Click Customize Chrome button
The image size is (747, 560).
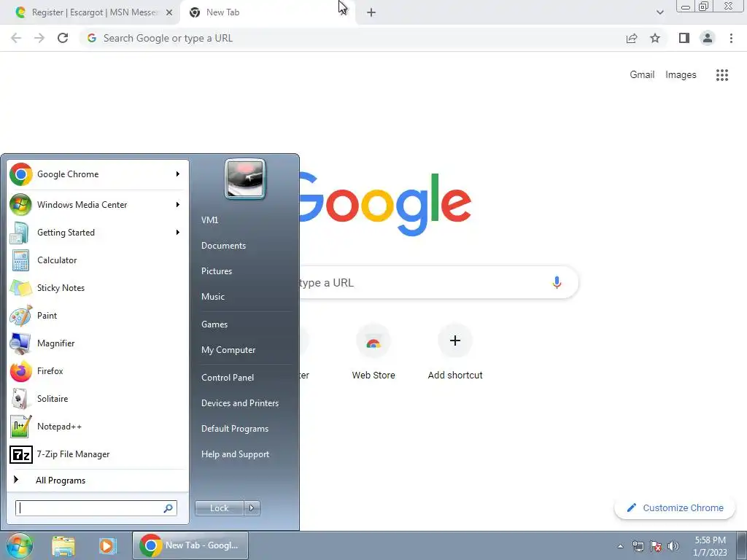tap(675, 508)
